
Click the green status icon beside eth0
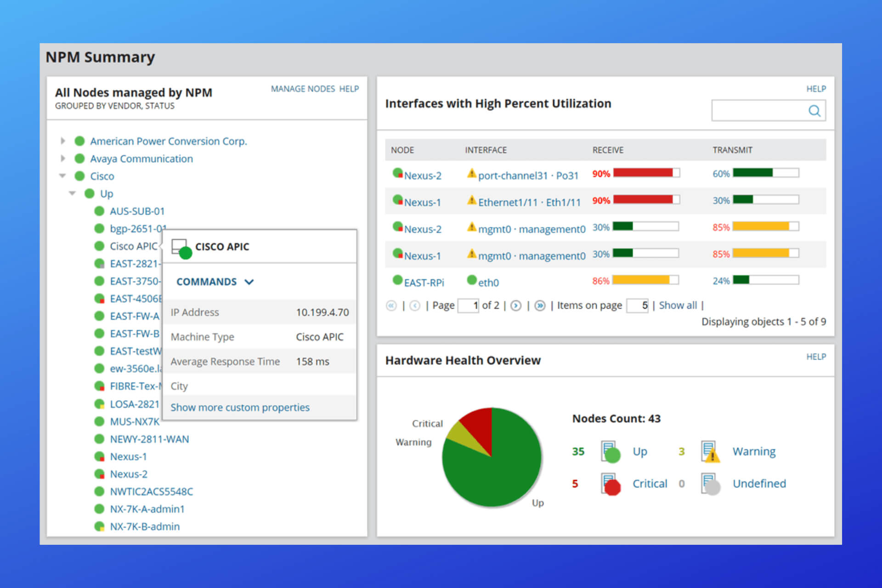tap(472, 280)
